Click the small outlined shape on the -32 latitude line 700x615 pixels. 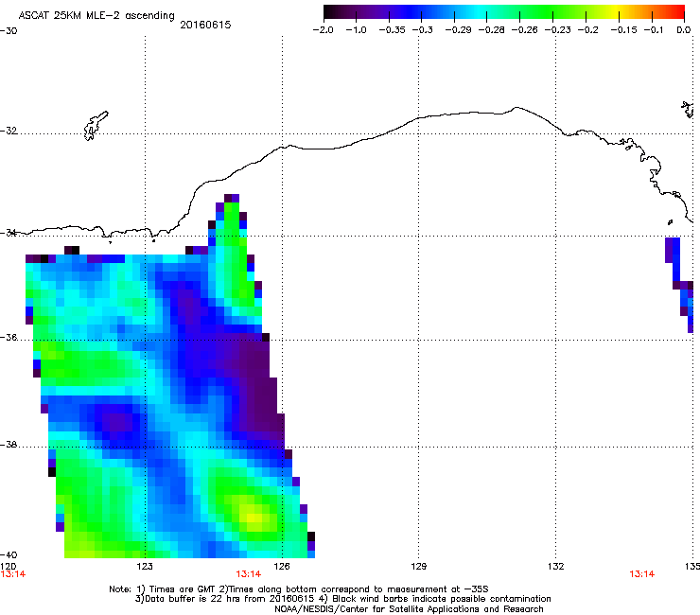click(96, 126)
